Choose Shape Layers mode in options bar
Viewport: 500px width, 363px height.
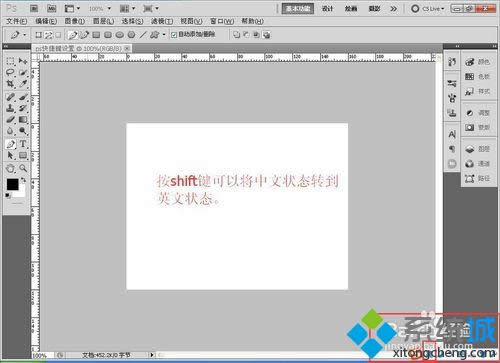39,35
